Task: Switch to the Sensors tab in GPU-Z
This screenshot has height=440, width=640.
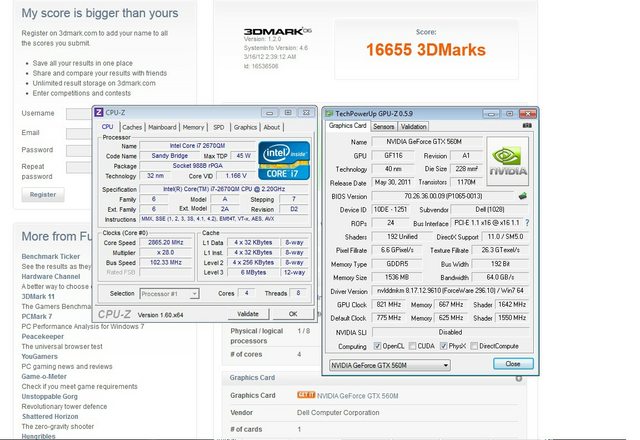Action: pyautogui.click(x=384, y=127)
